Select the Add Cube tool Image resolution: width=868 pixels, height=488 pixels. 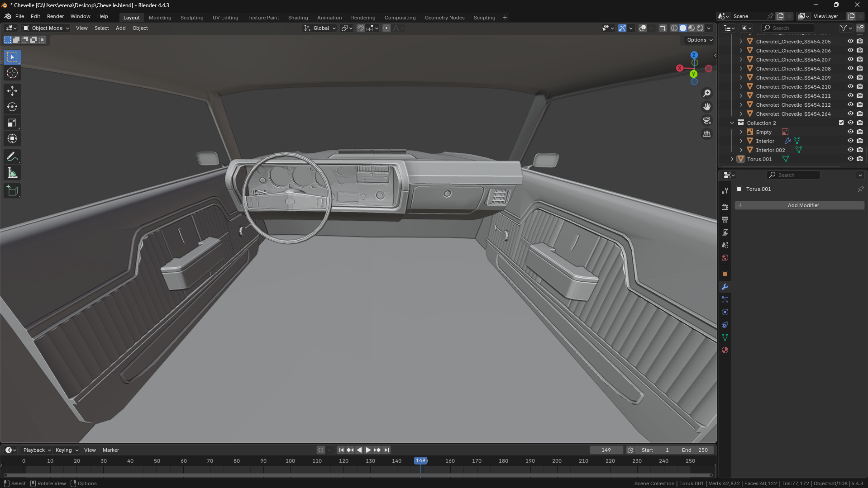[x=12, y=190]
